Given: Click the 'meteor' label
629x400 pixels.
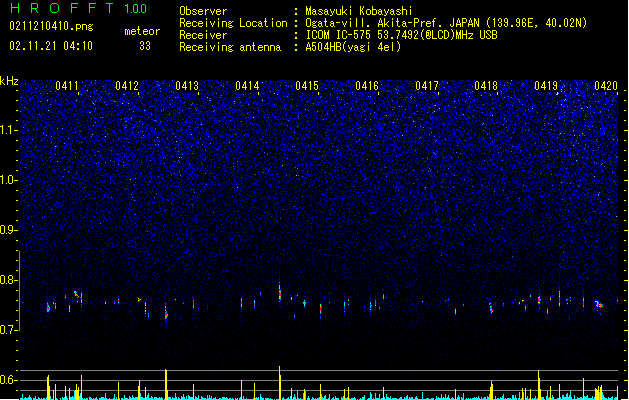Looking at the screenshot, I should [x=142, y=31].
